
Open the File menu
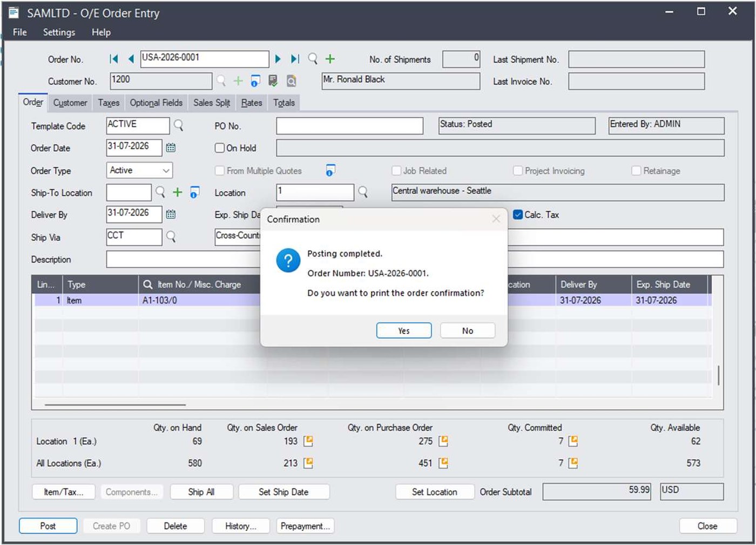click(20, 32)
